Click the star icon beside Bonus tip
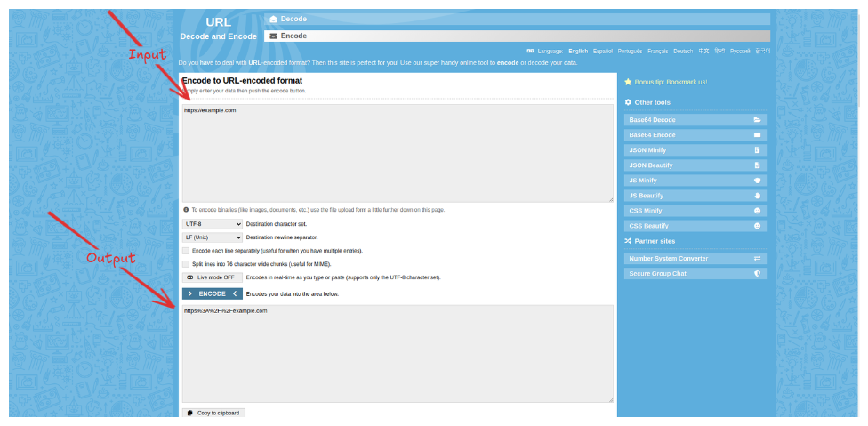The width and height of the screenshot is (868, 426). 628,82
